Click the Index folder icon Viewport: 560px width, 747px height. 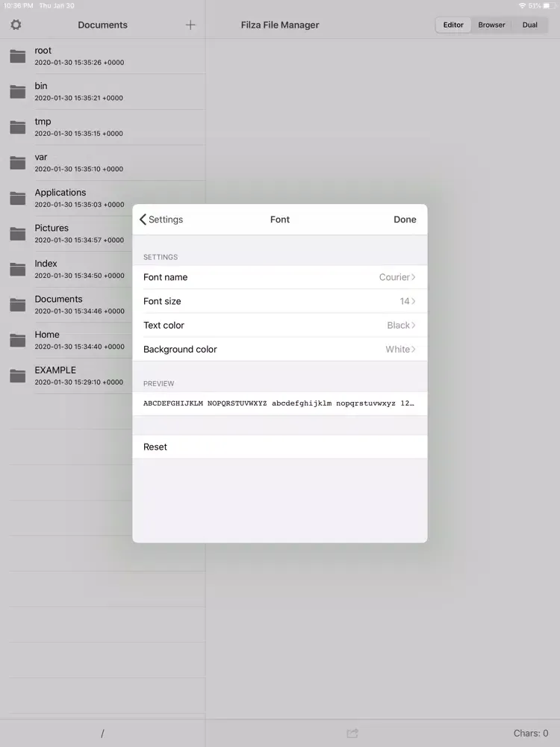click(x=18, y=269)
